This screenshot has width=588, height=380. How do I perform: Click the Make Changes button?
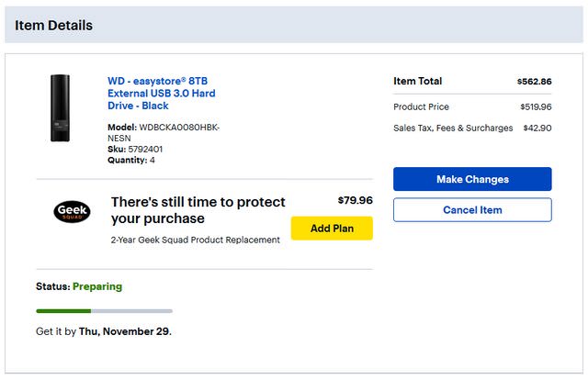click(x=472, y=179)
